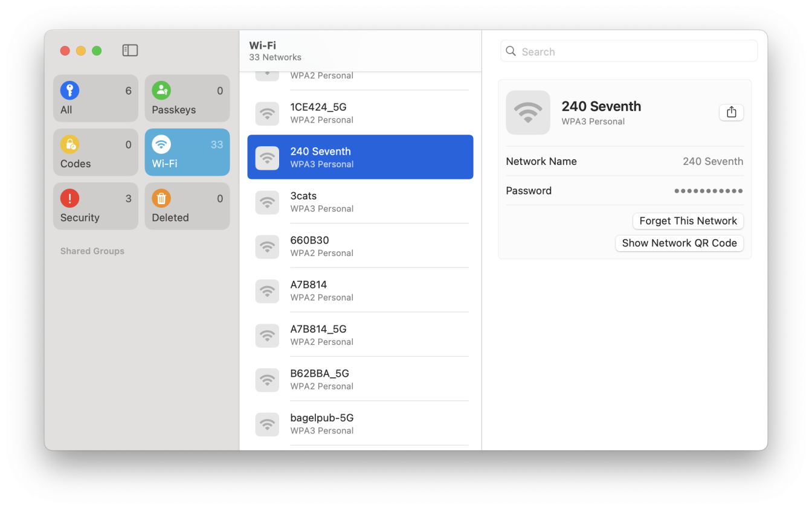This screenshot has width=812, height=509.
Task: Open the Codes category
Action: pos(95,152)
